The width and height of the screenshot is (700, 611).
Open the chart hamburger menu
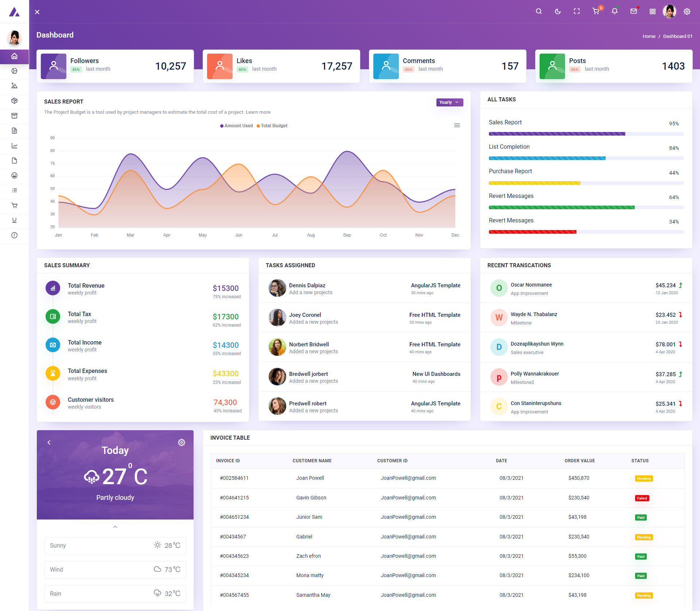pos(457,125)
